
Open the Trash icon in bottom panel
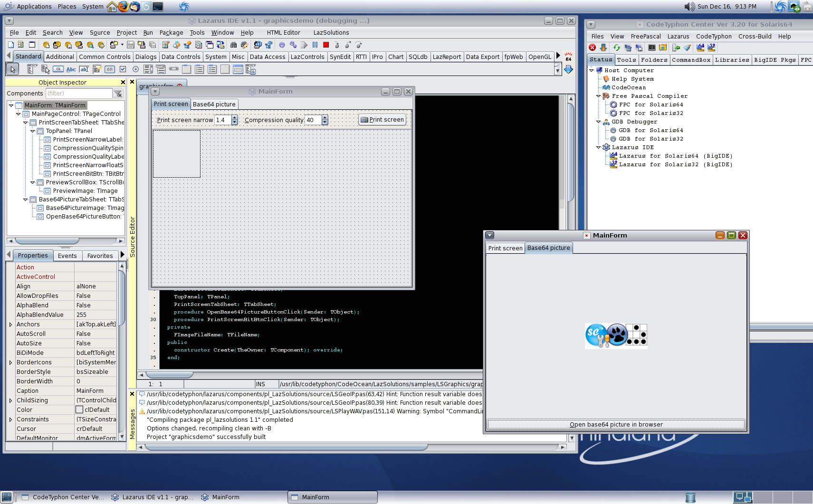pos(690,497)
